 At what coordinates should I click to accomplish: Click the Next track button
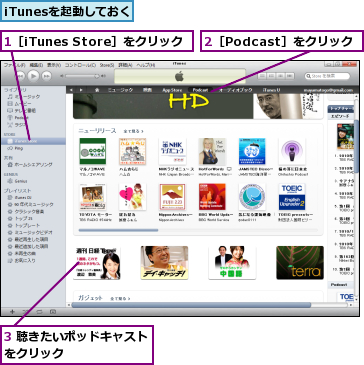pyautogui.click(x=46, y=76)
